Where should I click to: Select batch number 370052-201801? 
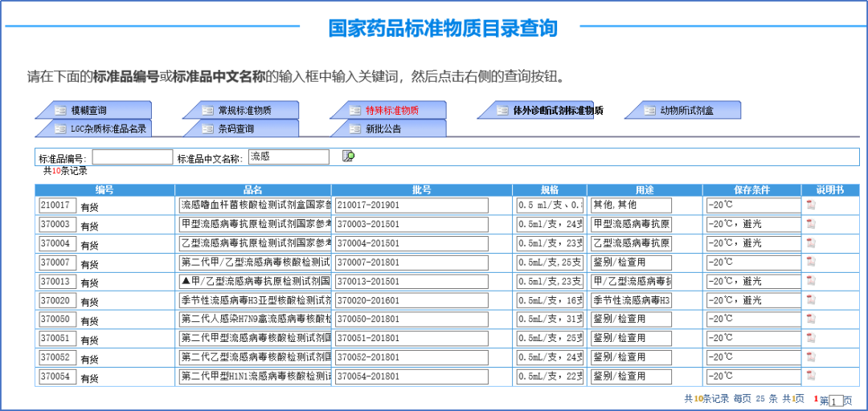[x=411, y=356]
